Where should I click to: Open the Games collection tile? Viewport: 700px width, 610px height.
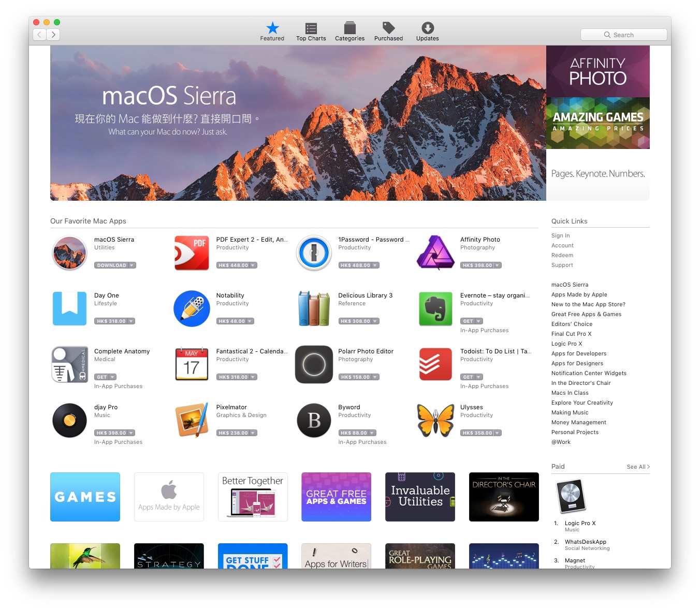[x=85, y=497]
